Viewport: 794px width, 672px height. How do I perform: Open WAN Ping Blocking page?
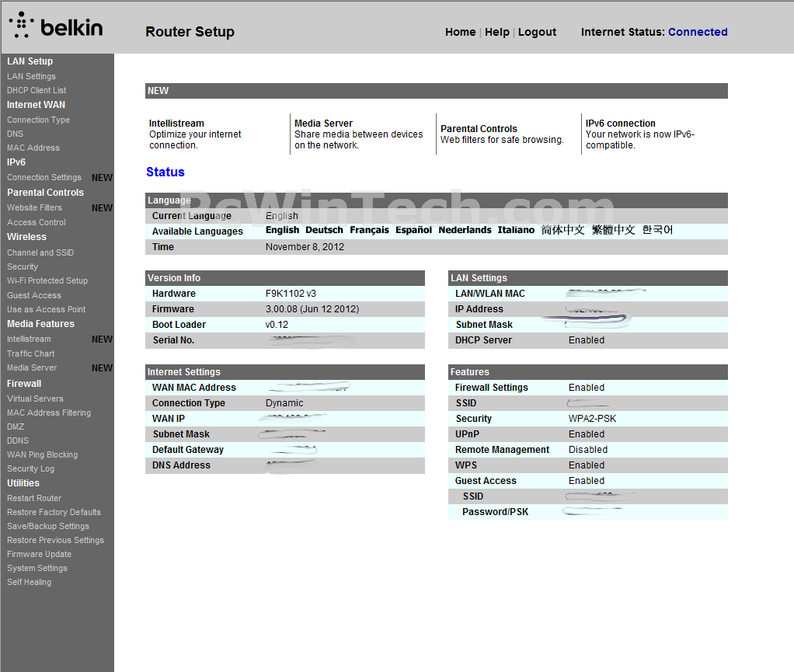43,454
